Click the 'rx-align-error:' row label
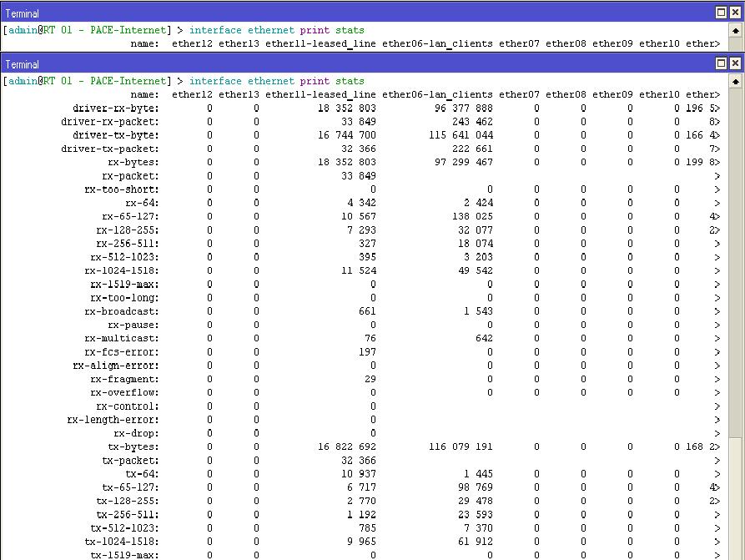Viewport: 745px width, 560px height. pyautogui.click(x=116, y=366)
